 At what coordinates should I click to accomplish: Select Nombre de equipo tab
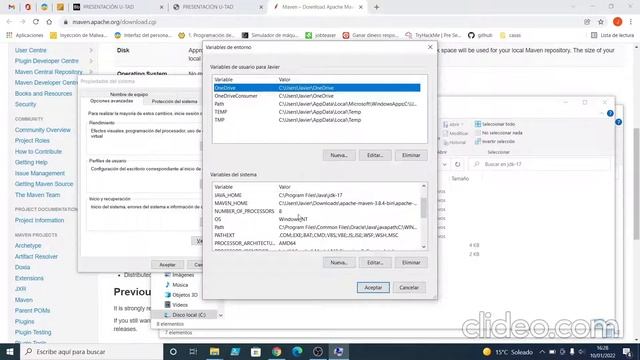coord(129,94)
